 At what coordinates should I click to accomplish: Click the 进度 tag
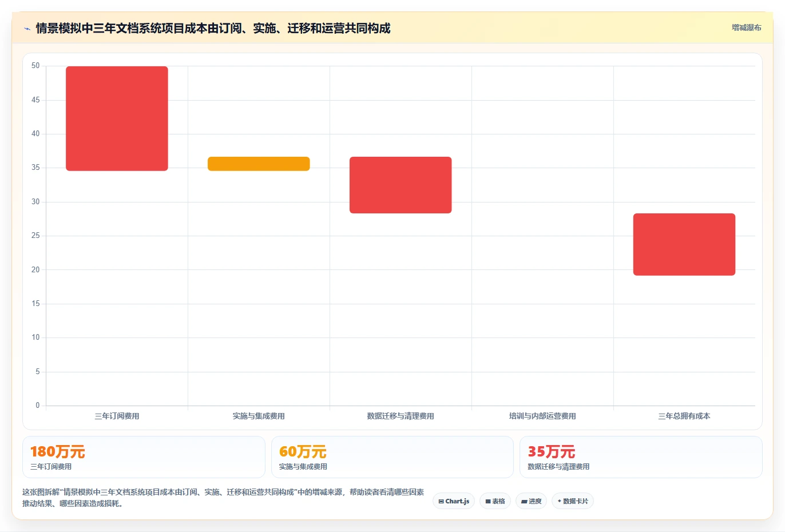coord(531,501)
